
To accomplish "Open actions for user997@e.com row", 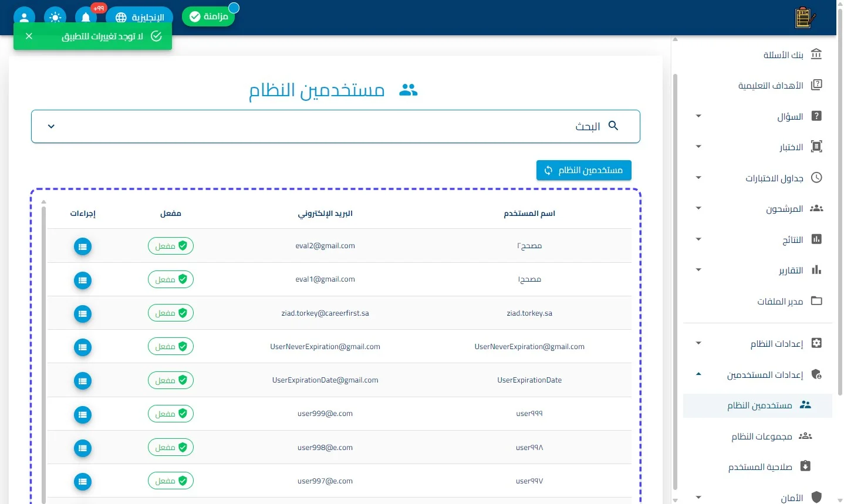I will (x=83, y=482).
